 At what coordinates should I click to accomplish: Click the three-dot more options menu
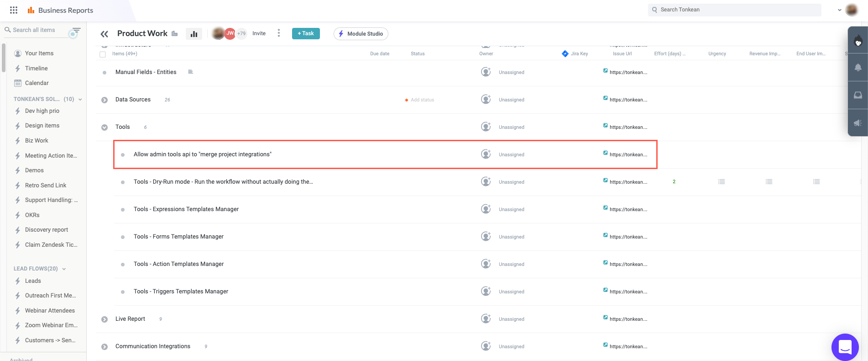[279, 33]
